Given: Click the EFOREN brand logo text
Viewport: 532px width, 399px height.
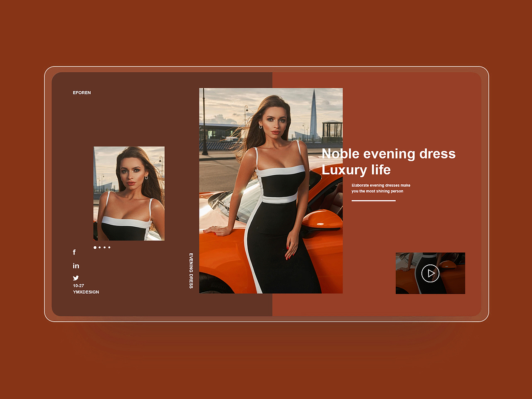Looking at the screenshot, I should pos(82,93).
